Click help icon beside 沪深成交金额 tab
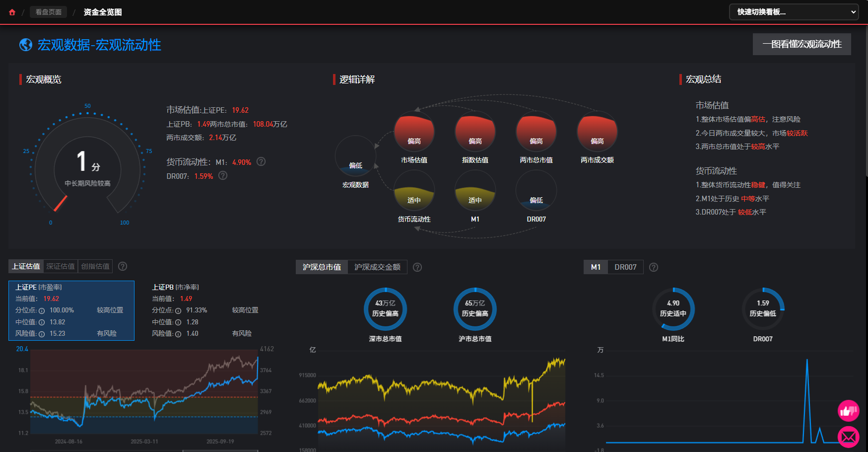The width and height of the screenshot is (868, 452). coord(417,267)
